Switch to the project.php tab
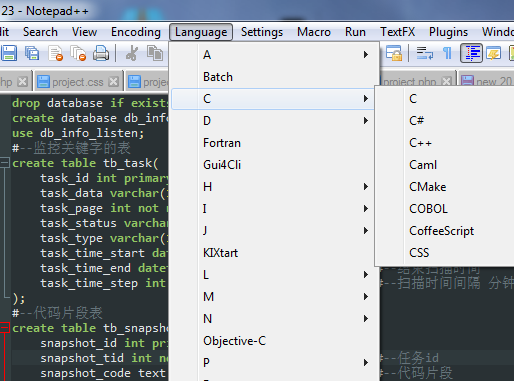Viewport: 514px width, 381px height. (410, 82)
